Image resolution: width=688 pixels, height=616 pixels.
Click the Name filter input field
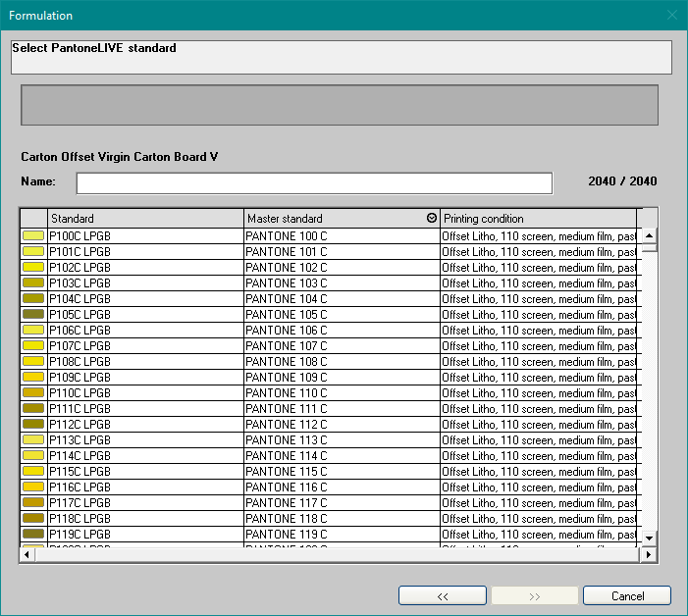point(314,183)
